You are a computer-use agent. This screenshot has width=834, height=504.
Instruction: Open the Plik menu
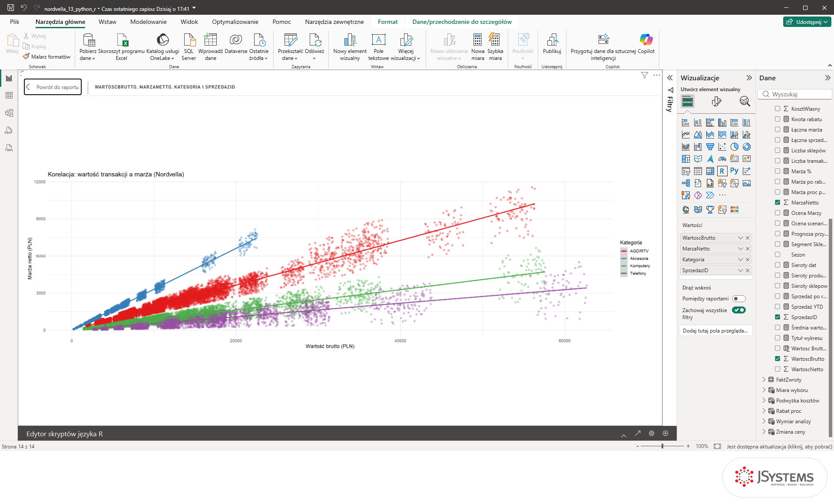[x=15, y=22]
